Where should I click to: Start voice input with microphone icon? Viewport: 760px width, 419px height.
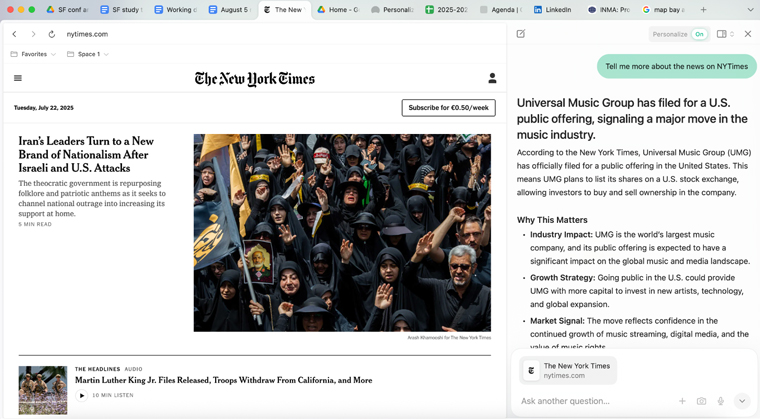[721, 401]
